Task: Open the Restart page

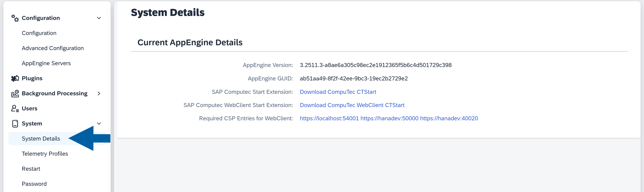Action: coord(31,169)
